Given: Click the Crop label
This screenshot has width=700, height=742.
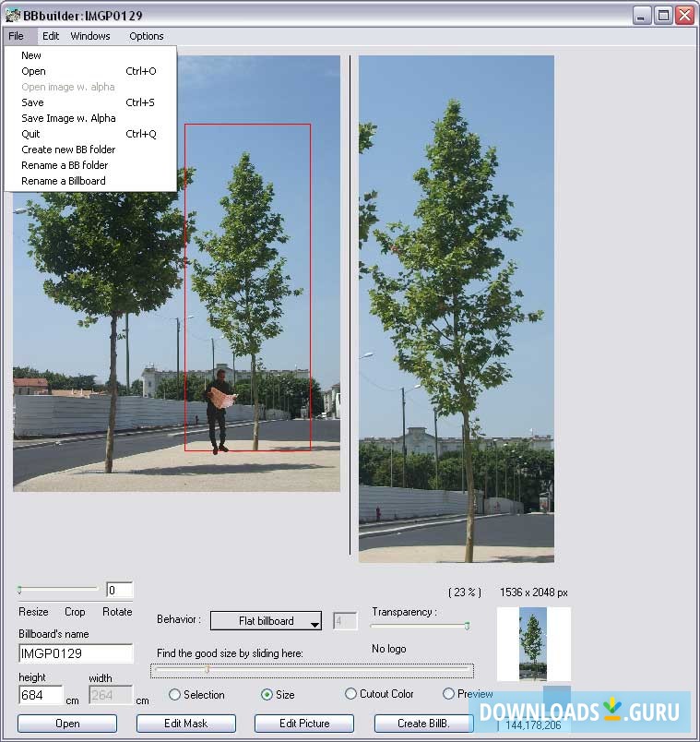Looking at the screenshot, I should (x=75, y=611).
